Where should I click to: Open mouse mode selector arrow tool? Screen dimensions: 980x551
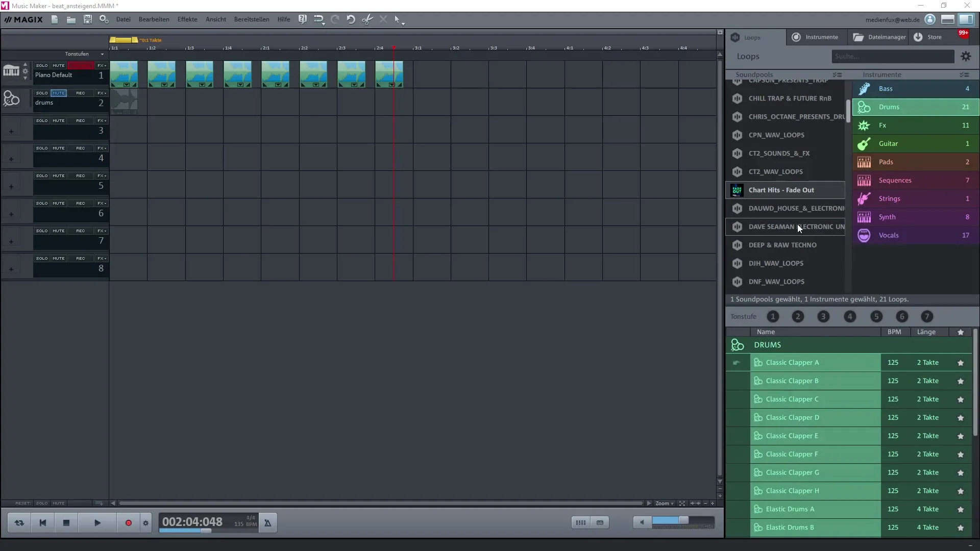coord(399,20)
